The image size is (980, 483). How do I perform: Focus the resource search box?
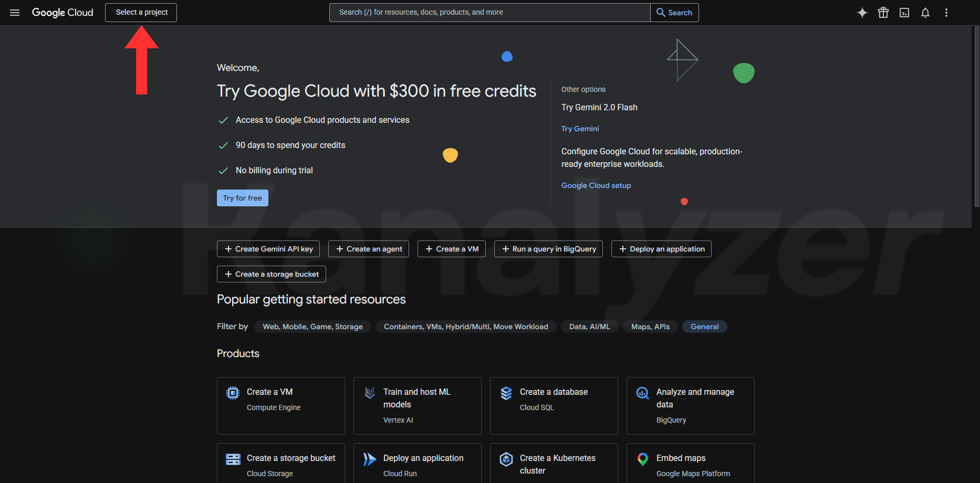tap(489, 13)
